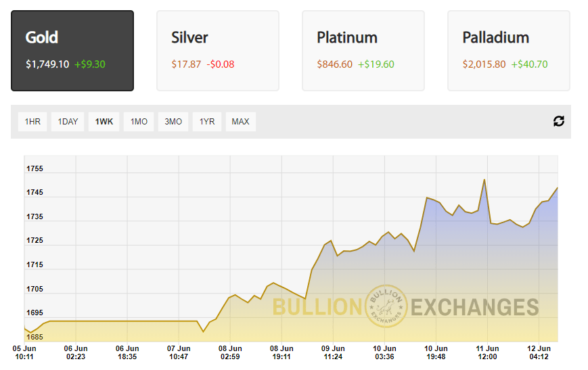The width and height of the screenshot is (588, 370).
Task: Open the Platinum price card
Action: (363, 51)
